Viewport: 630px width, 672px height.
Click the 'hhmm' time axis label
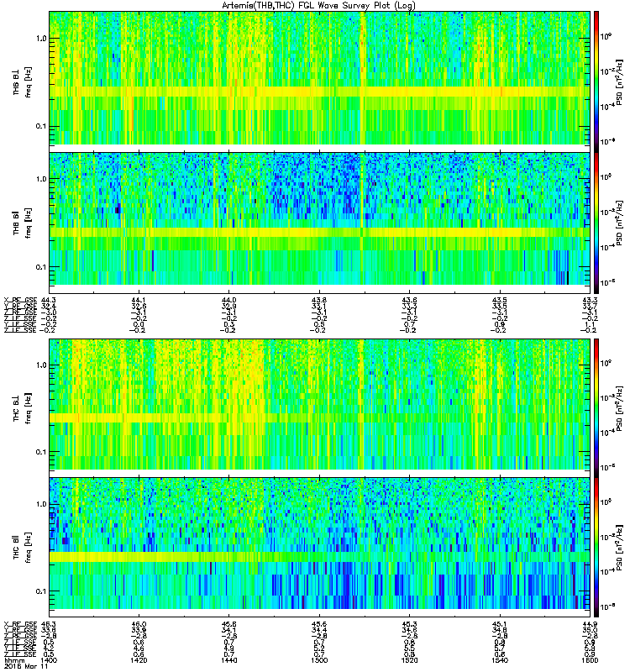(x=13, y=660)
